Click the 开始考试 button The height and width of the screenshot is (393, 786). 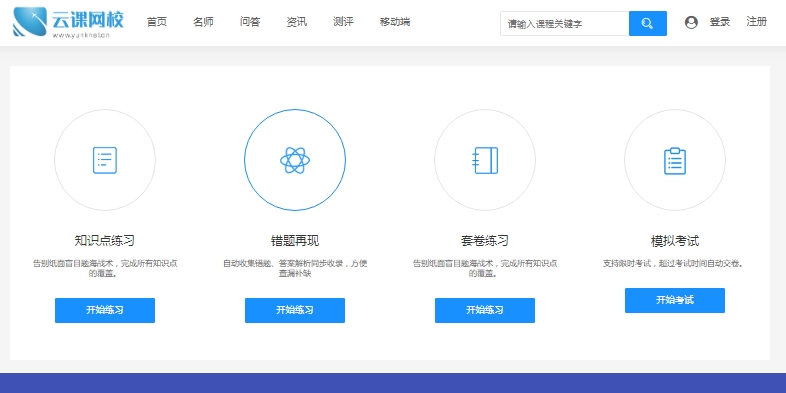(675, 300)
